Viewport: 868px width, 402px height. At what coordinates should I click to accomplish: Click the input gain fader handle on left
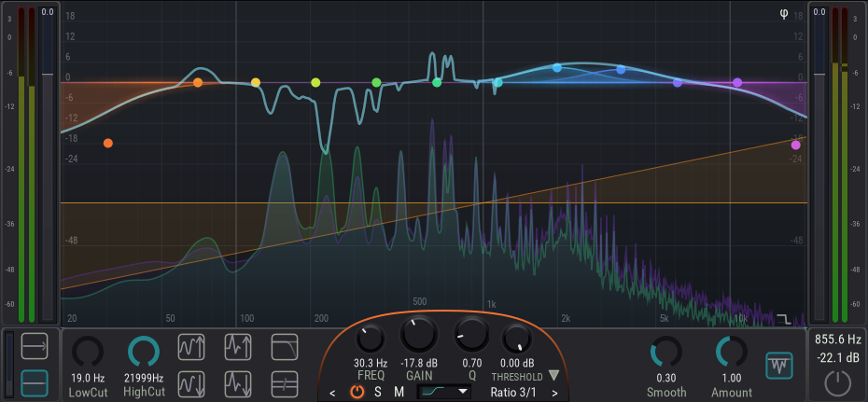click(48, 74)
